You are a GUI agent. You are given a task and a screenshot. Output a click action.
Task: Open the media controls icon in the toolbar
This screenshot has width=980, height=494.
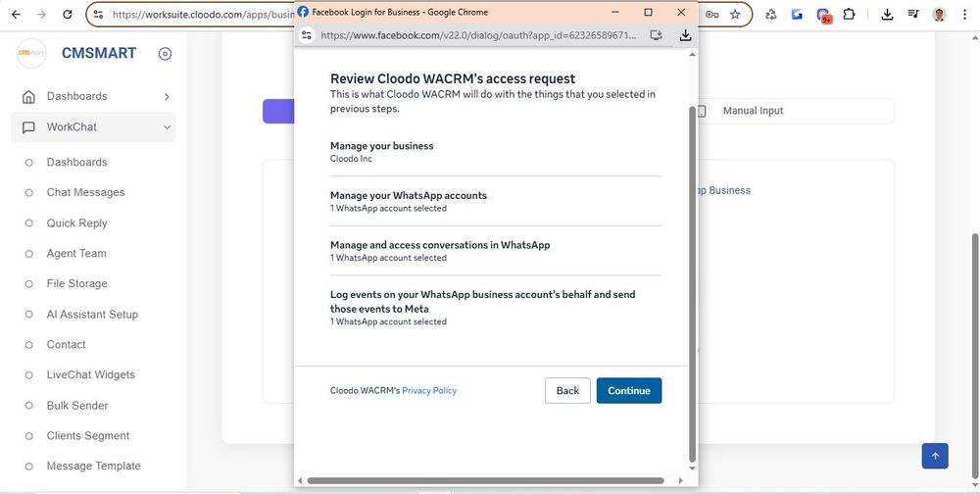[913, 15]
